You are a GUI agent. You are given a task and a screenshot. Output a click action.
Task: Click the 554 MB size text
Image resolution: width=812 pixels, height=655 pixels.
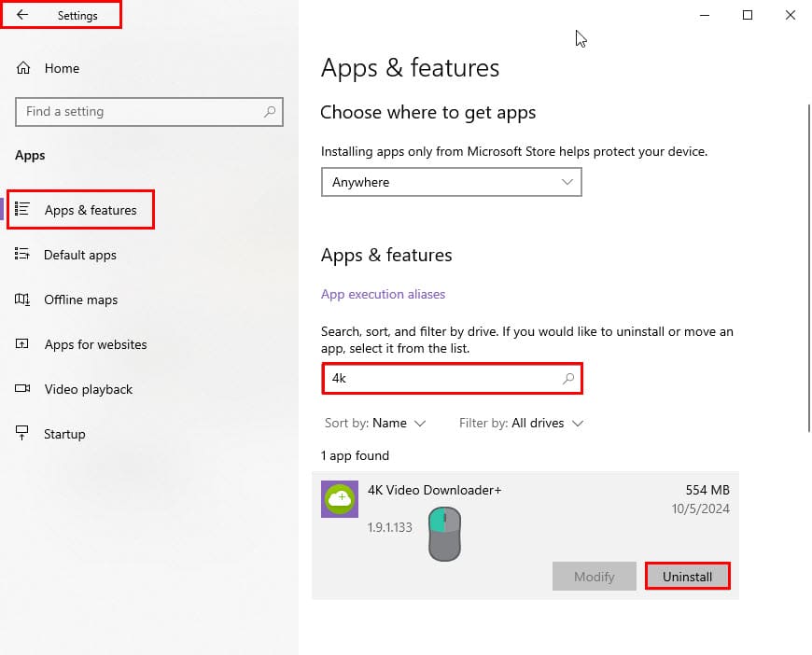coord(707,490)
